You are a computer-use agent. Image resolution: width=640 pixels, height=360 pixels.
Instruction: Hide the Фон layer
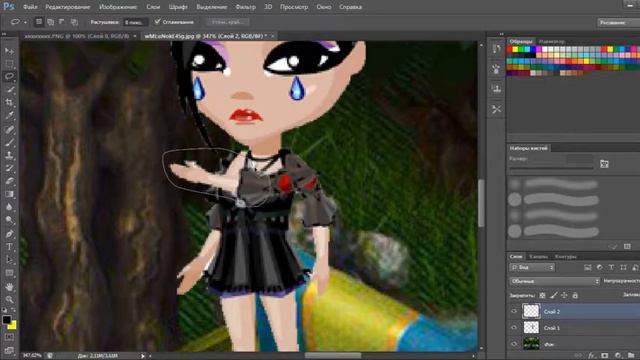point(514,344)
